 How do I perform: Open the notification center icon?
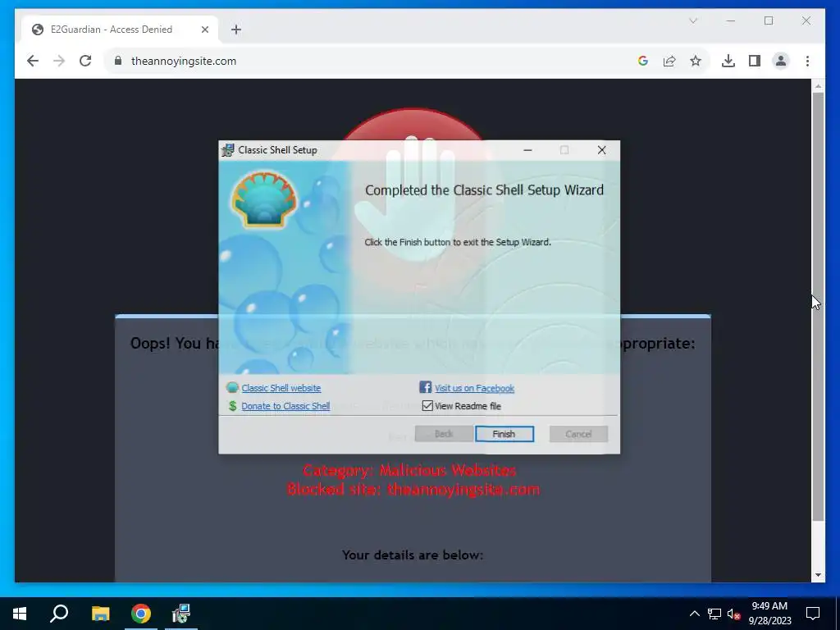813,614
